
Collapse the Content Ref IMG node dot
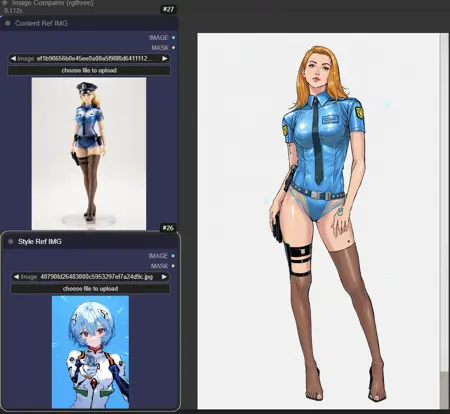point(8,23)
